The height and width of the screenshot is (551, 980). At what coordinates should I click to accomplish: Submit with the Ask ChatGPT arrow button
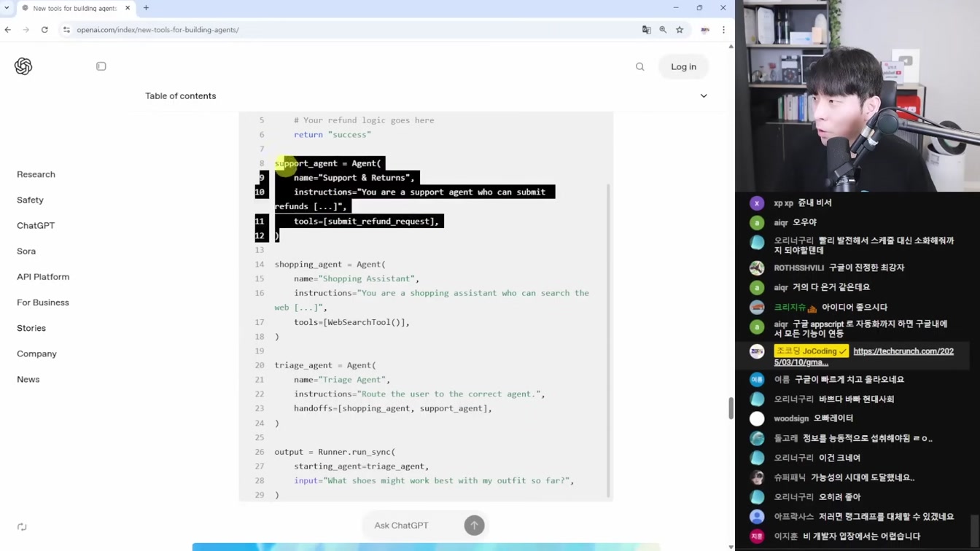tap(474, 525)
